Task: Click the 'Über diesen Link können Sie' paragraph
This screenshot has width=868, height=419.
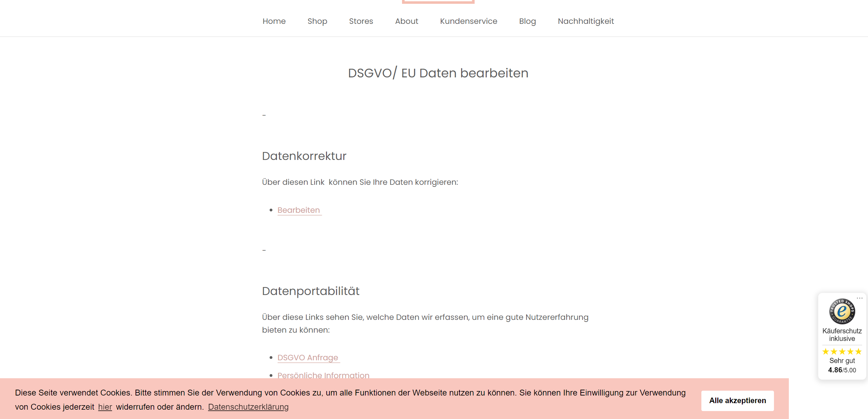Action: click(x=360, y=182)
